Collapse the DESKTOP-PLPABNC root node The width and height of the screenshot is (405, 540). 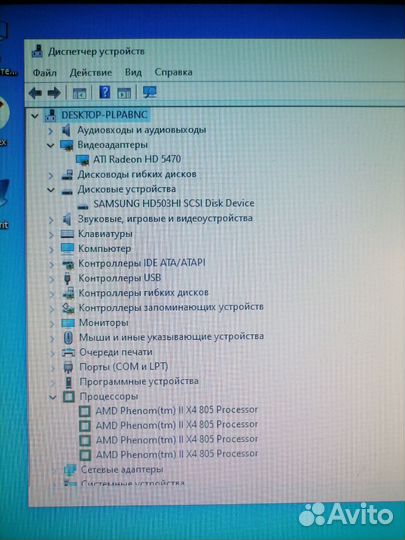click(x=34, y=116)
